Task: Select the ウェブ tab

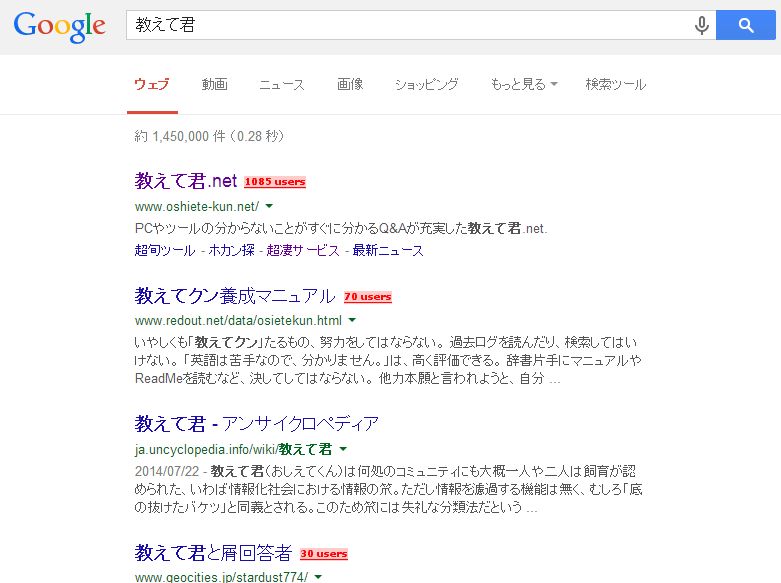Action: [152, 84]
